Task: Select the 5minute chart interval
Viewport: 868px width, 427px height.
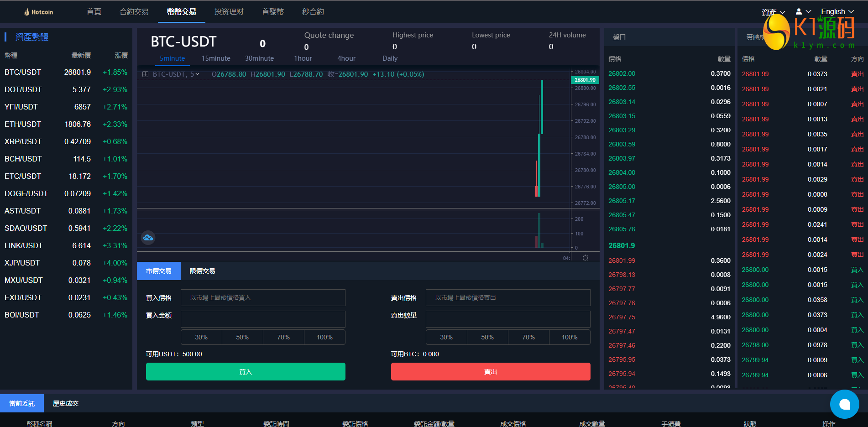Action: tap(172, 58)
